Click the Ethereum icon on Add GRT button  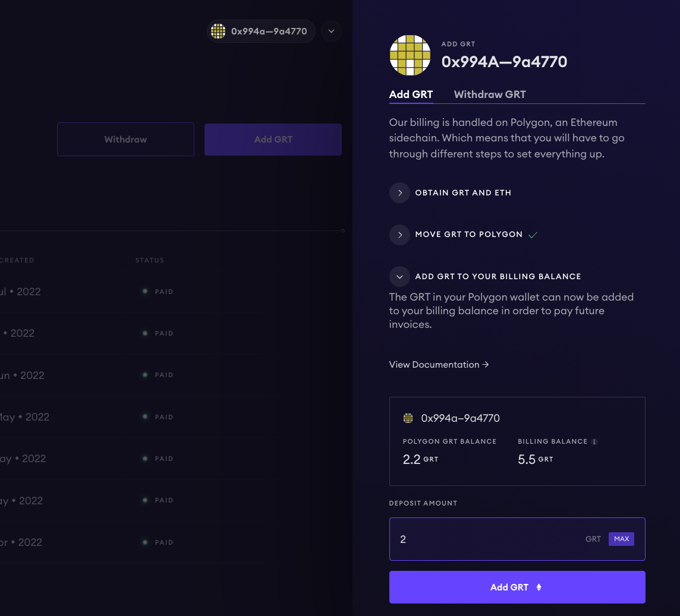click(x=539, y=587)
